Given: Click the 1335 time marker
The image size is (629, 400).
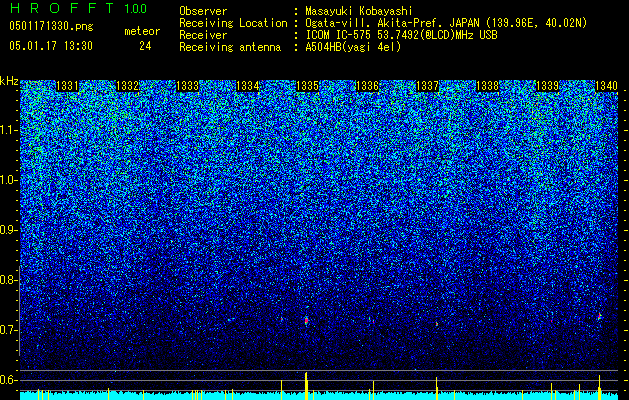Looking at the screenshot, I should [307, 86].
